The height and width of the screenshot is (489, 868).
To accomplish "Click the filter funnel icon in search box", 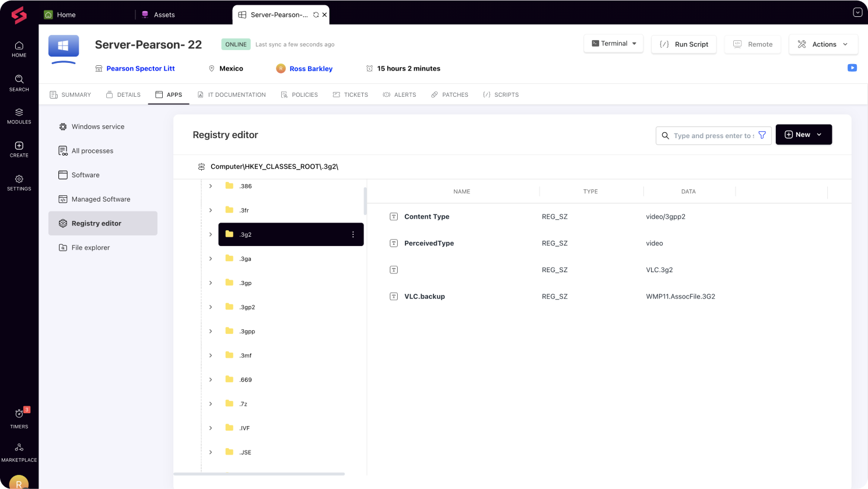I will coord(762,135).
